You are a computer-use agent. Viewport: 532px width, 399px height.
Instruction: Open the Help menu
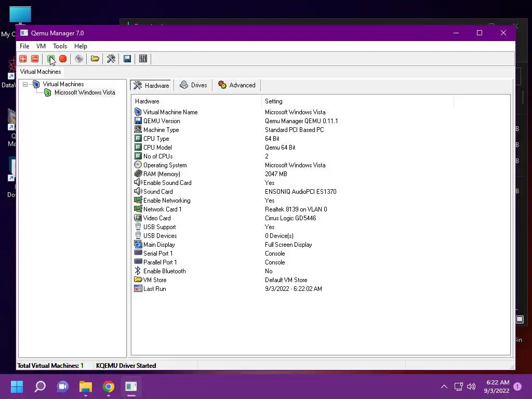tap(81, 46)
